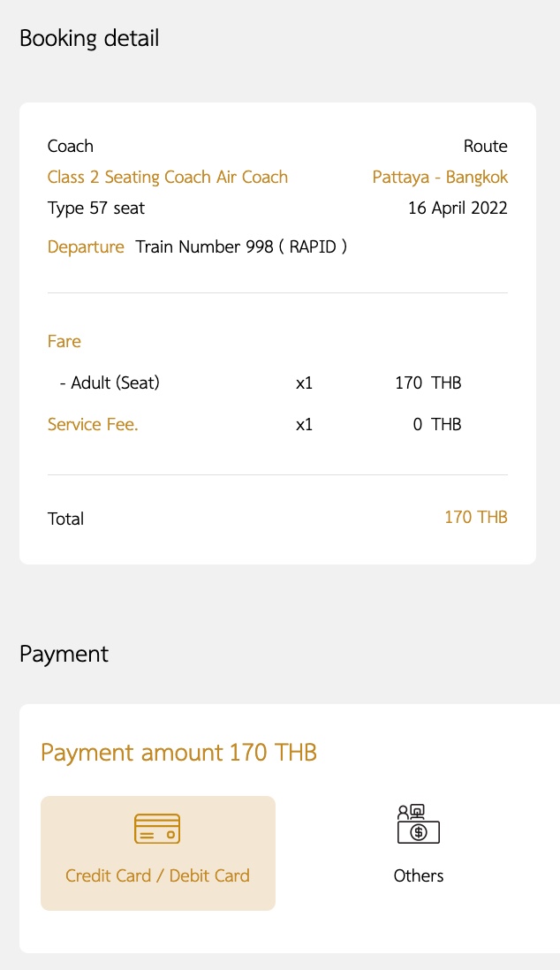Click Train Number 998 ( RAPID ) text
Screen dimensions: 560x970
pyautogui.click(x=241, y=247)
